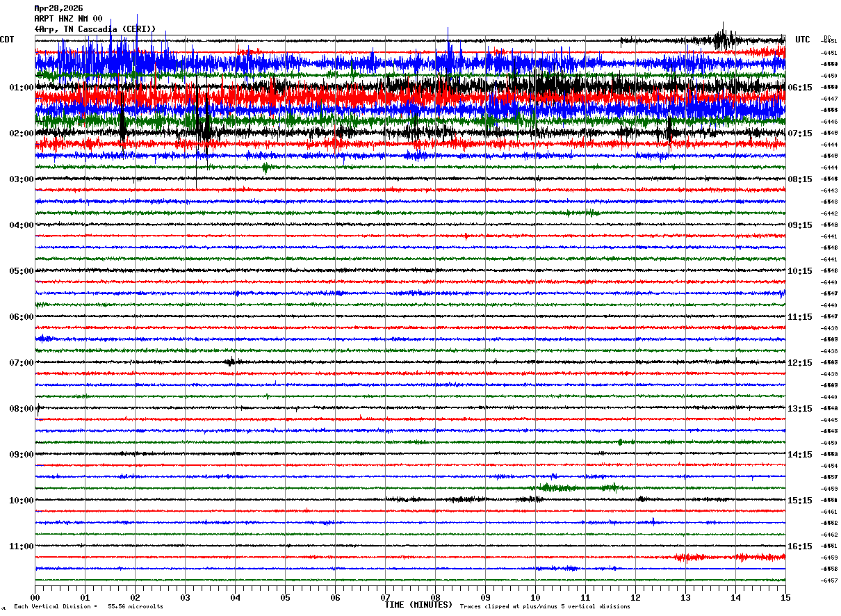Click minute tick label "05" on the bottom axis
The height and width of the screenshot is (616, 841).
tap(285, 597)
